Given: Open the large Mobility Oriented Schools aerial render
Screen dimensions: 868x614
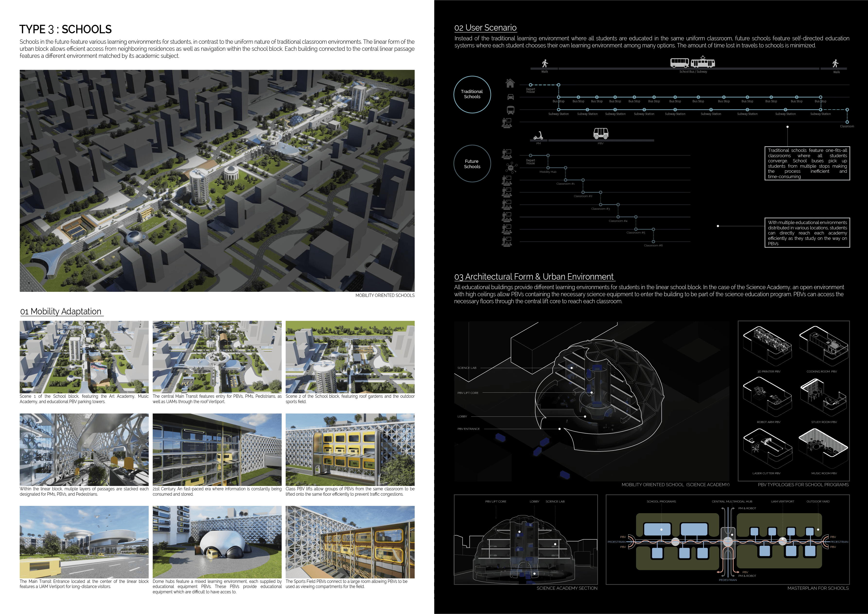Looking at the screenshot, I should (217, 180).
